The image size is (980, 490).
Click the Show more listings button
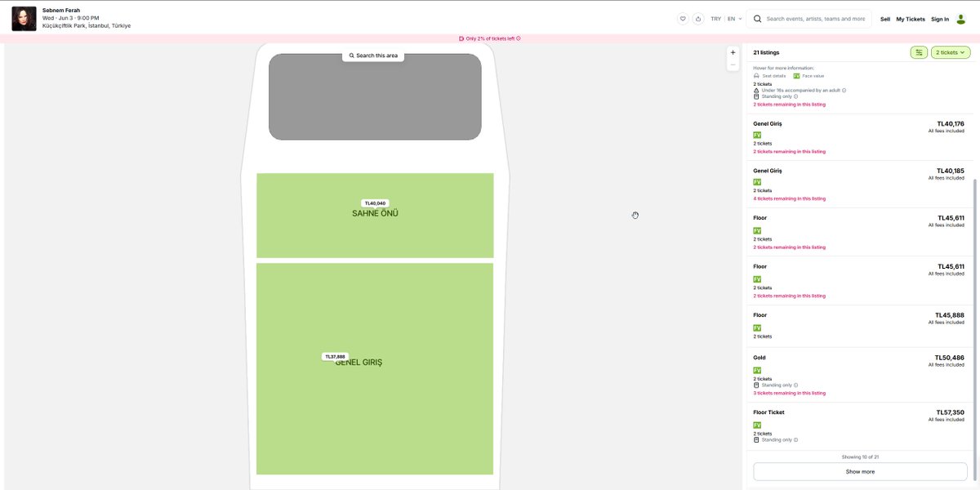tap(860, 471)
